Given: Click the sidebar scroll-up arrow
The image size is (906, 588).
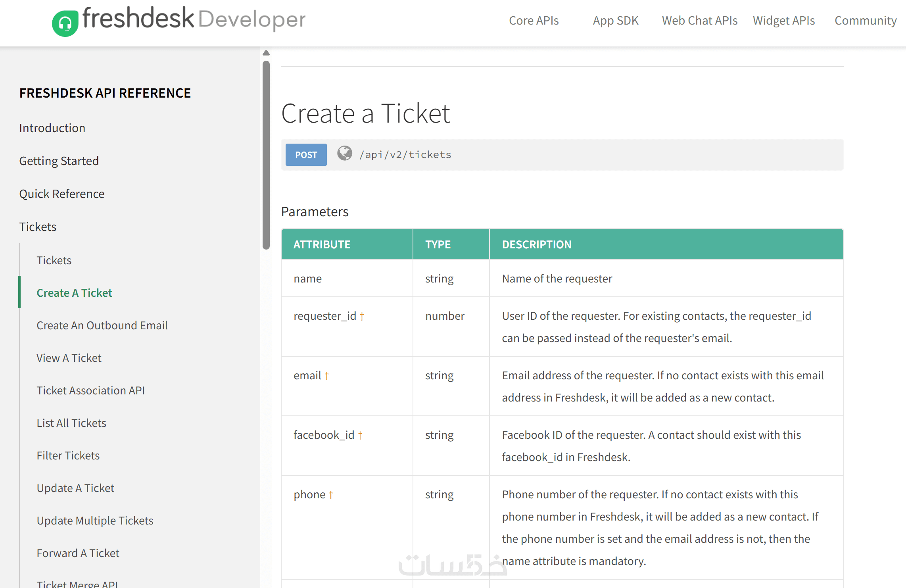Looking at the screenshot, I should click(266, 53).
